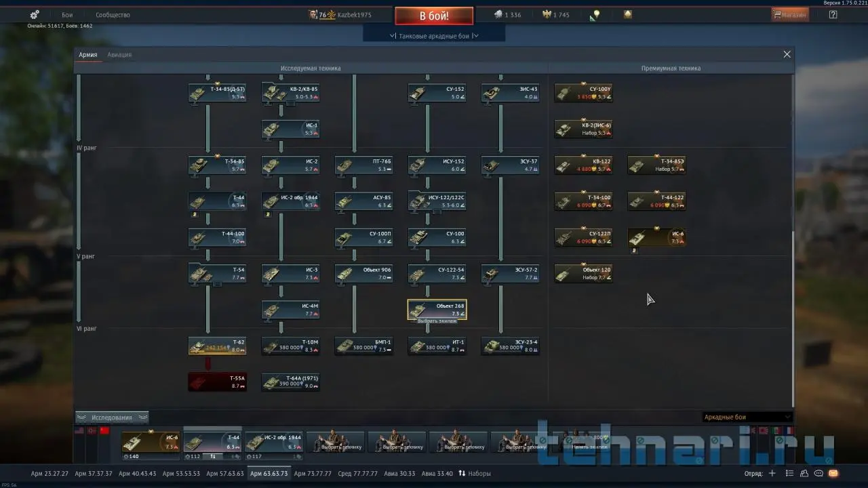Screen dimensions: 868x488
Task: Open the orange mail messages icon
Action: (833, 473)
